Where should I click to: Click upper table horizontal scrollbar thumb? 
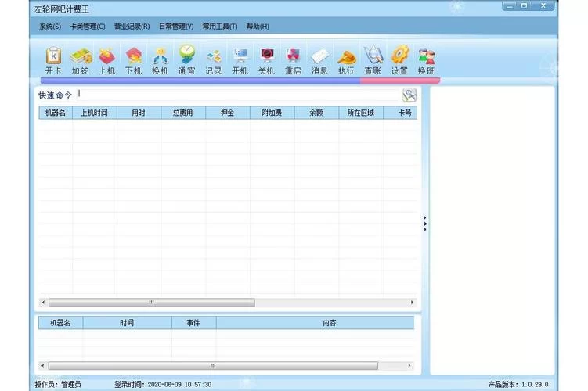click(x=151, y=302)
